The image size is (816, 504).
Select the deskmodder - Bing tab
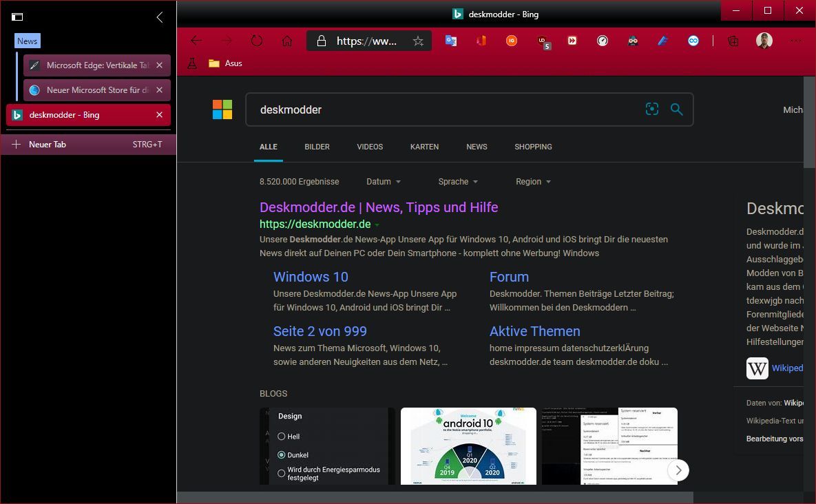pyautogui.click(x=88, y=115)
